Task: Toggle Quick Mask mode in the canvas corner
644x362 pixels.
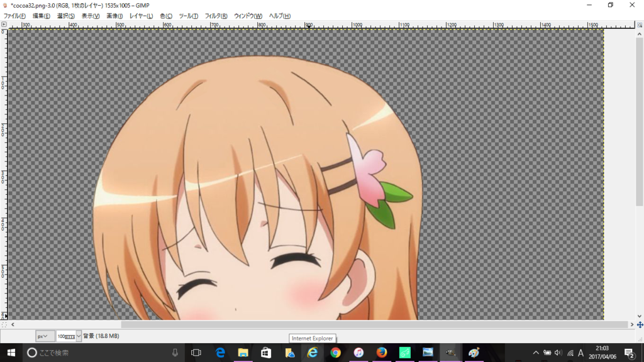Action: 5,325
